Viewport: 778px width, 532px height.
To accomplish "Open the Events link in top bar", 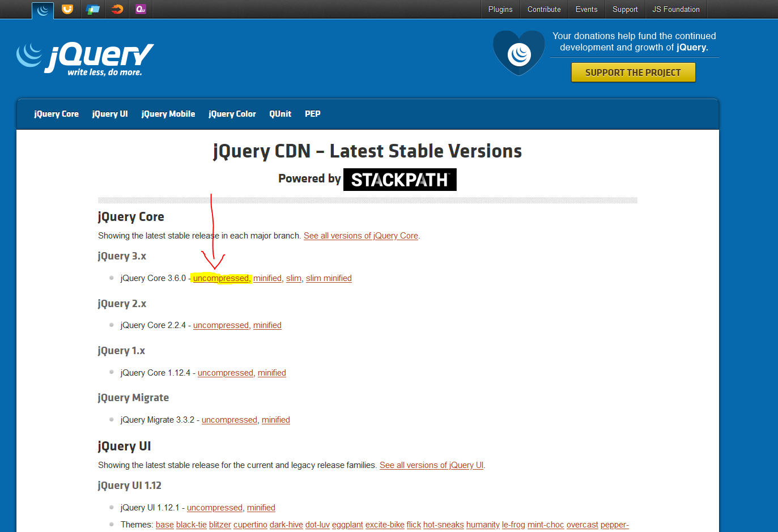I will (x=586, y=9).
